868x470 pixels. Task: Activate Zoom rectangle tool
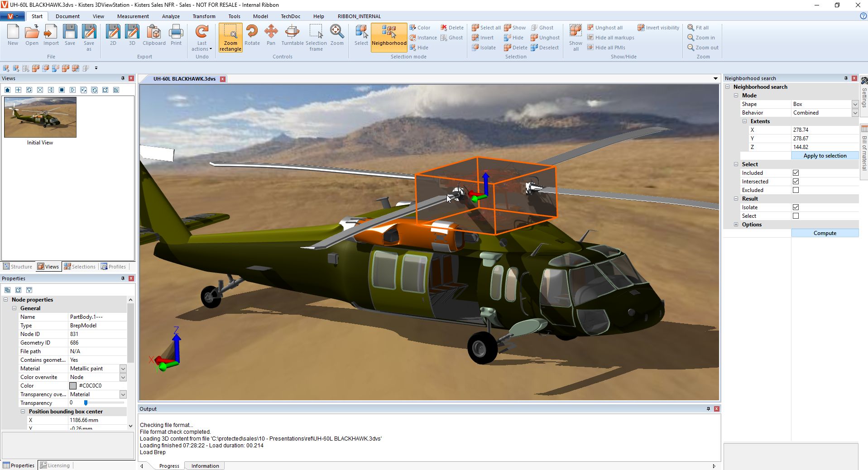pos(230,38)
